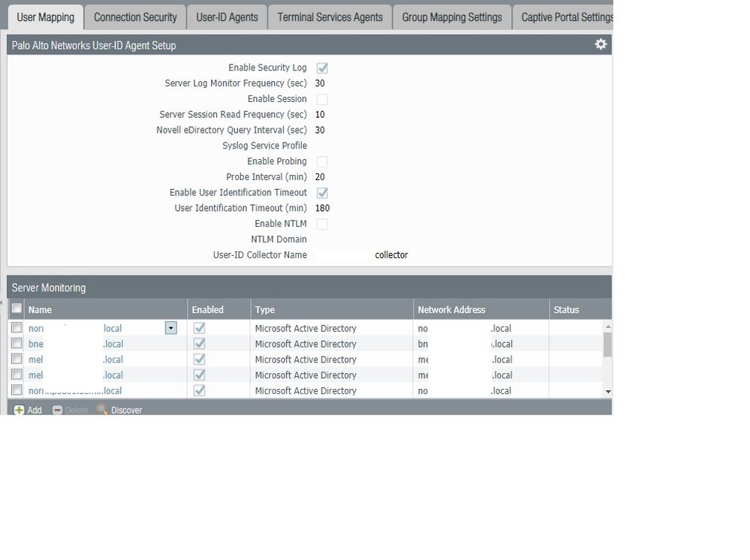Screen dimensions: 750x560
Task: Click the User-ID Collector Name value collector
Action: point(391,255)
